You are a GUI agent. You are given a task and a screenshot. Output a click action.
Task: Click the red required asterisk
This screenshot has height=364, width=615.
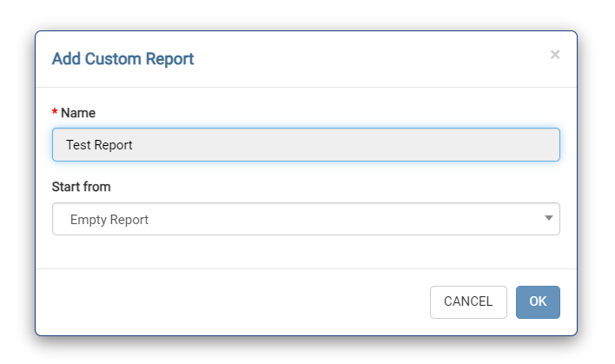tap(56, 113)
